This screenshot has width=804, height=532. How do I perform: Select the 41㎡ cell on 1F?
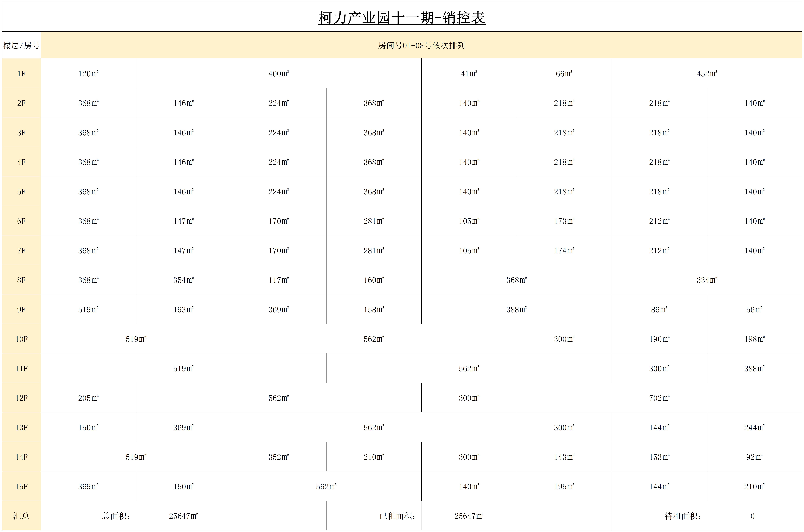click(469, 73)
